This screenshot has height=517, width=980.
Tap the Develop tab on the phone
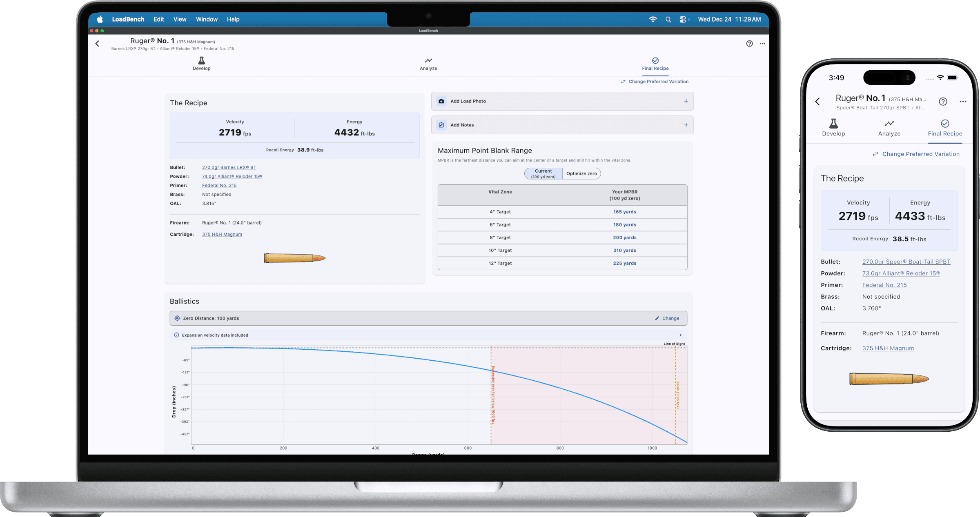833,128
